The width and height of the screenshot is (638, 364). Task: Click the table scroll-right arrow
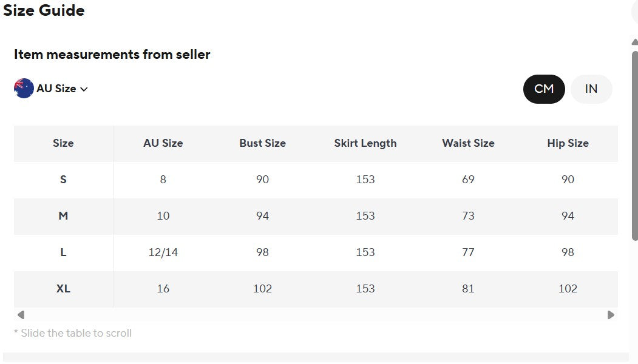click(611, 315)
